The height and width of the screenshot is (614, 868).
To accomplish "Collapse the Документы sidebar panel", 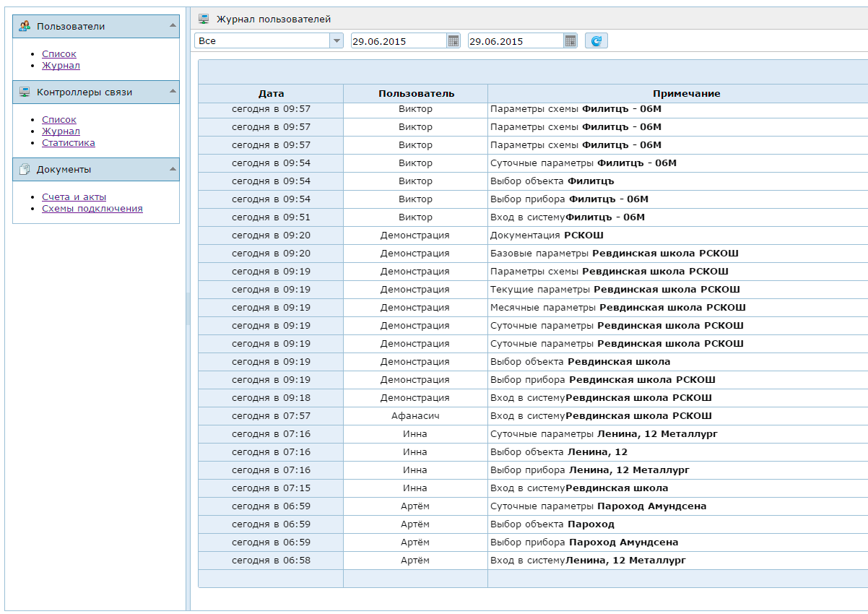I will 173,169.
